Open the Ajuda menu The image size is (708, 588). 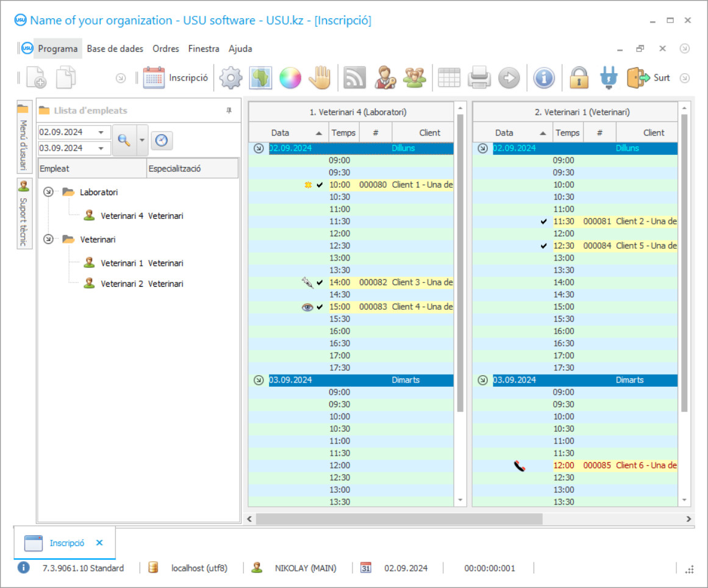pyautogui.click(x=240, y=49)
